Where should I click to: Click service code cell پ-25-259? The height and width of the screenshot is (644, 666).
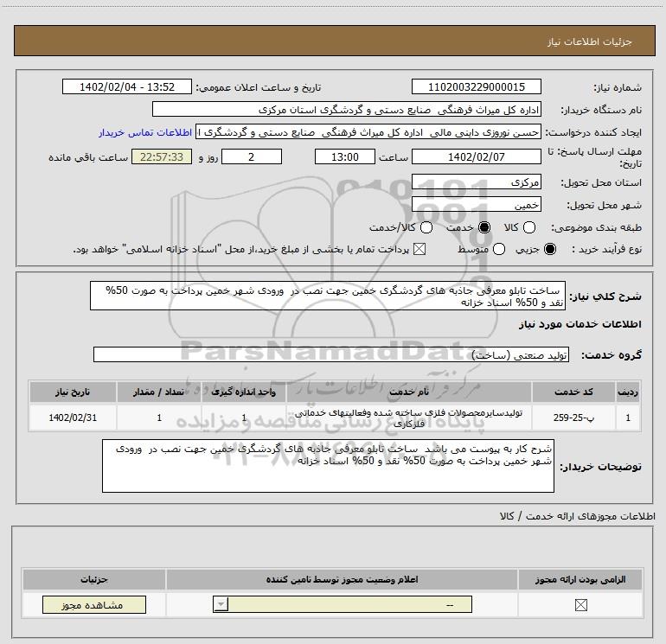pyautogui.click(x=573, y=418)
